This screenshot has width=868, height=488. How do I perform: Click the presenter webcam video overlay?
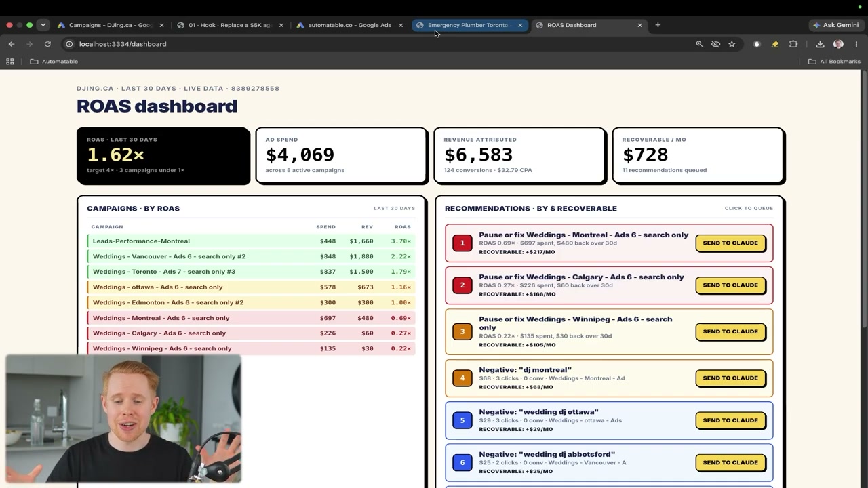(123, 418)
